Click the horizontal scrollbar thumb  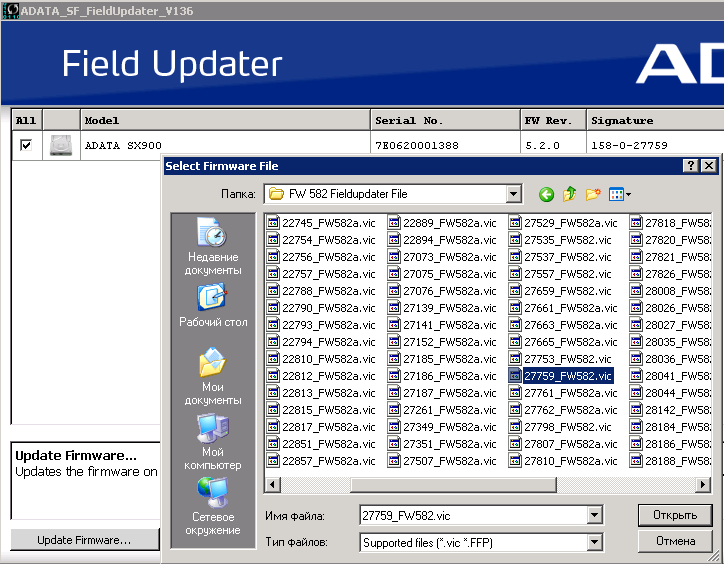453,485
